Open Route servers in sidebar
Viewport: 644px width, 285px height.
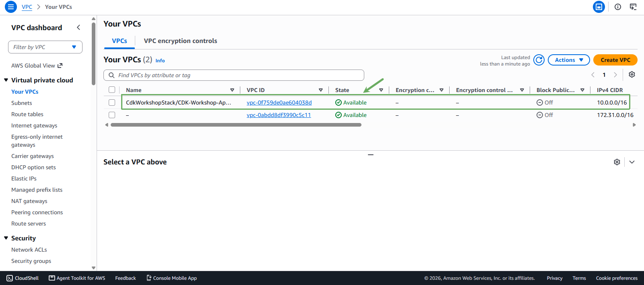click(x=29, y=223)
